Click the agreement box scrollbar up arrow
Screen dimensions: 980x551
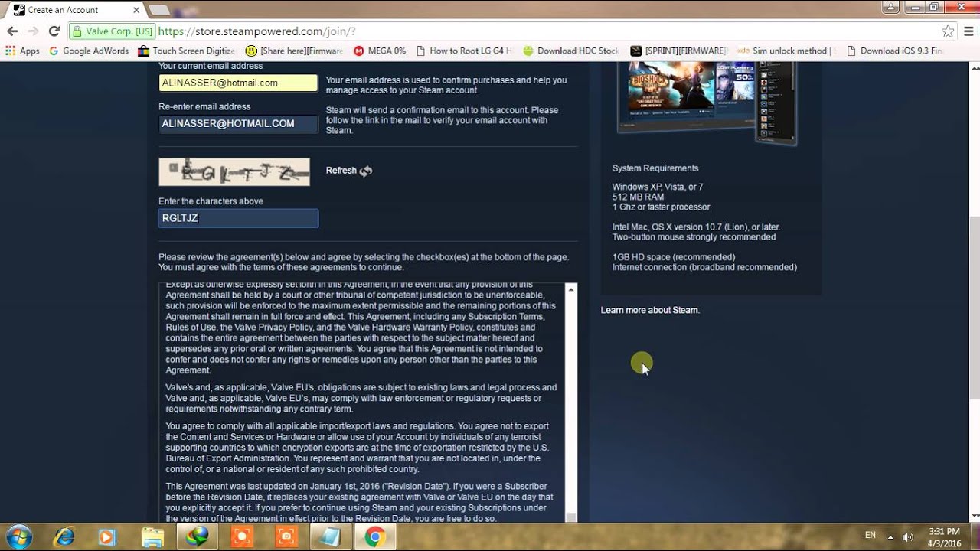coord(570,290)
